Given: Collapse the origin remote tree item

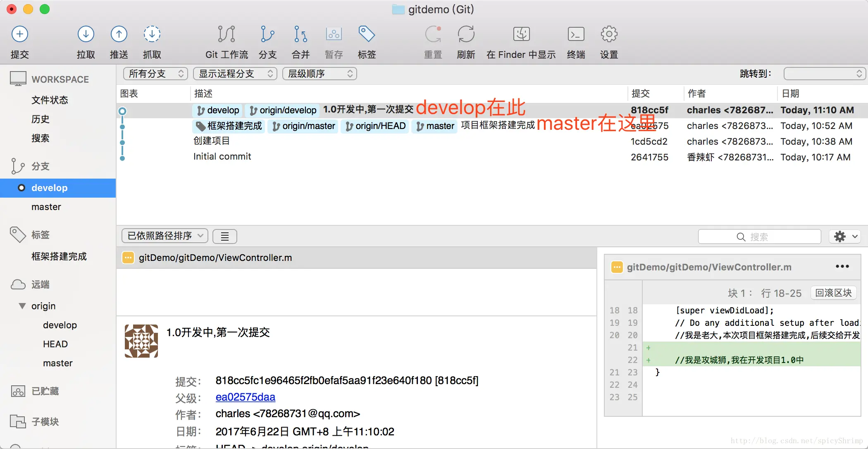Looking at the screenshot, I should pos(22,306).
